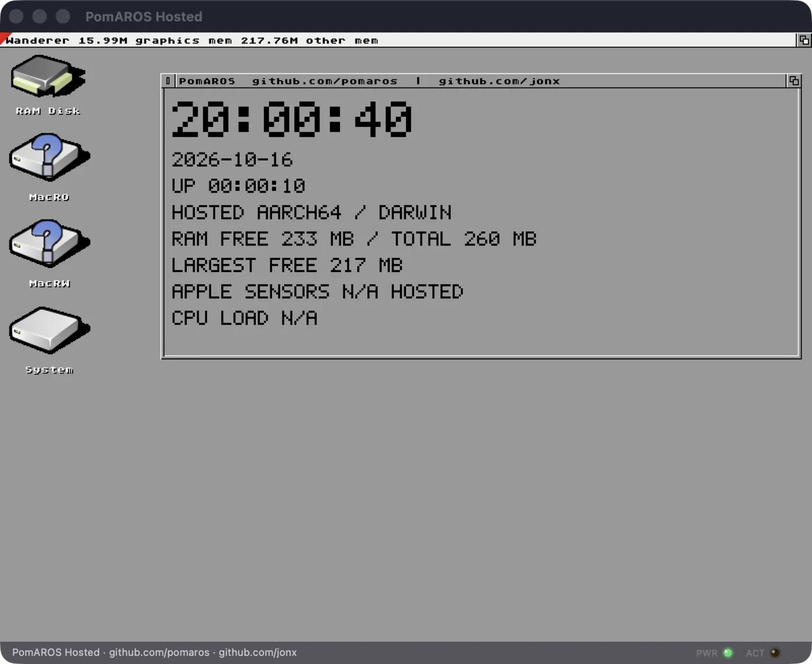The height and width of the screenshot is (664, 812).
Task: Click the UP 00:00:10 uptime line
Action: coord(238,186)
